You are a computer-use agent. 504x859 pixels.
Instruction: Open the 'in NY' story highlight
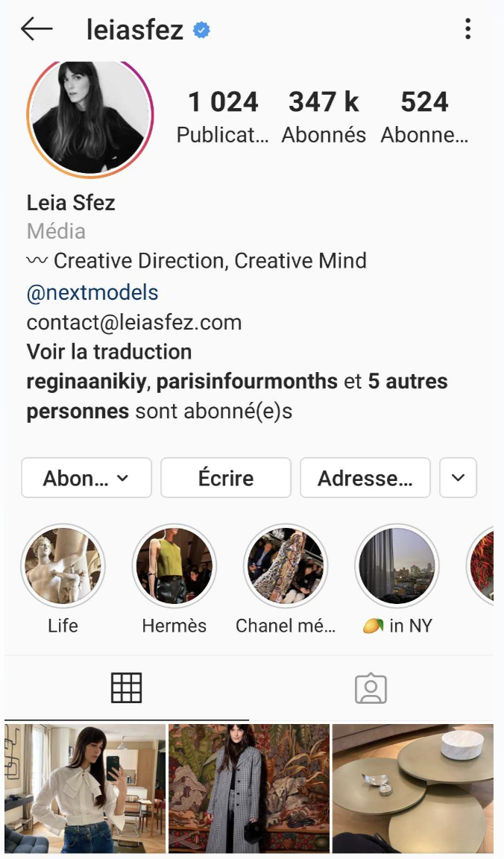tap(397, 566)
